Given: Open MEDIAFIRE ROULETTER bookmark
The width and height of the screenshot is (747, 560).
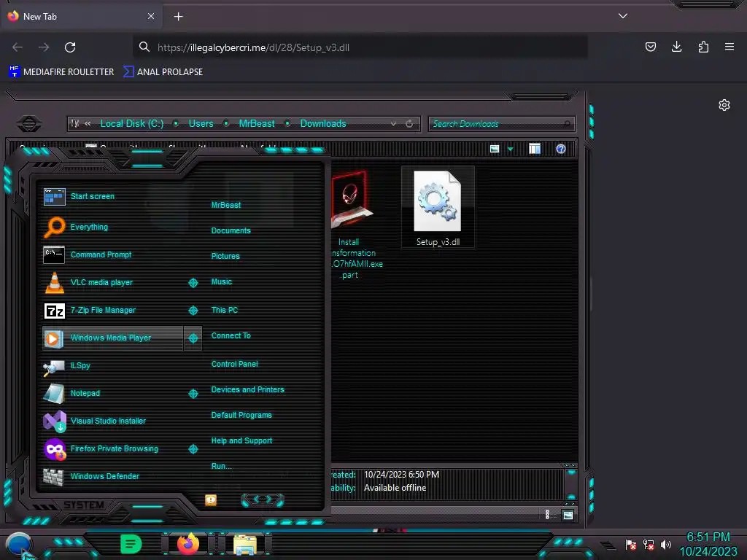Looking at the screenshot, I should point(61,72).
